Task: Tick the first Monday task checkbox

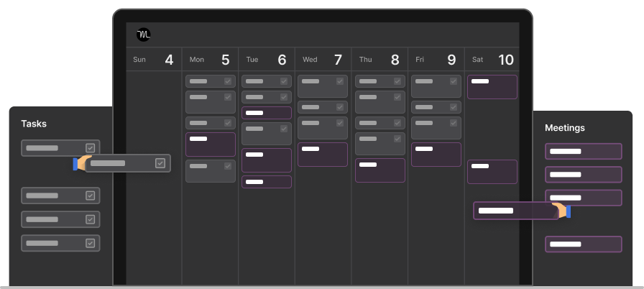Action: click(x=228, y=81)
